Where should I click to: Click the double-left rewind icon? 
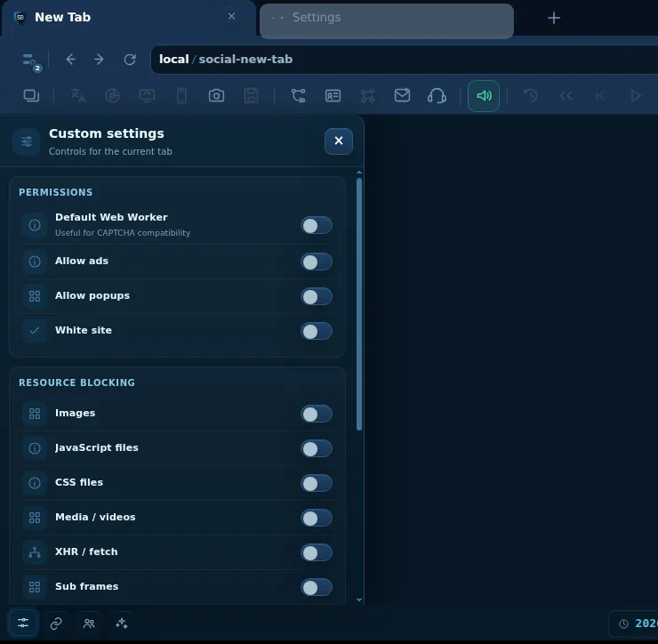click(566, 96)
